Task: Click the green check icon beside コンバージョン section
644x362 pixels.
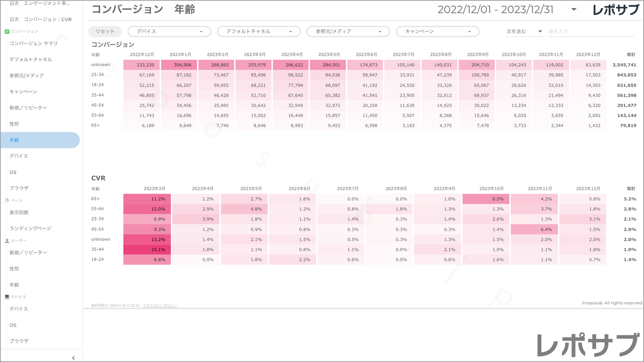Action: tap(7, 32)
